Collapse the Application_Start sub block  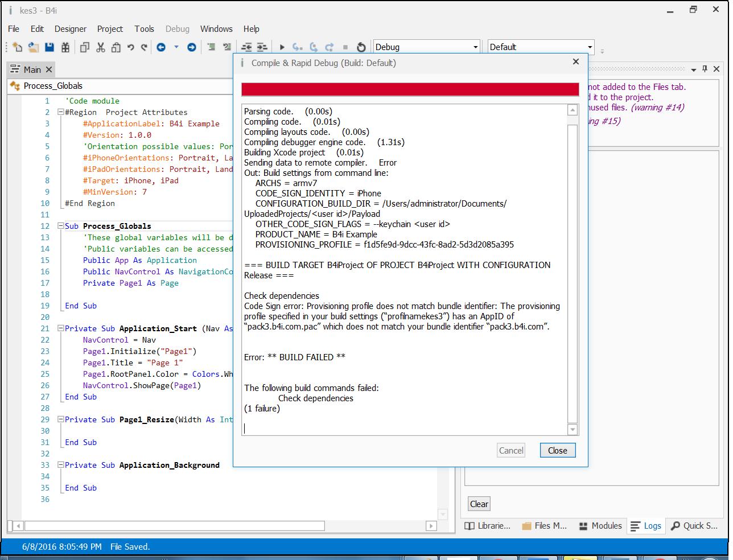tap(60, 328)
